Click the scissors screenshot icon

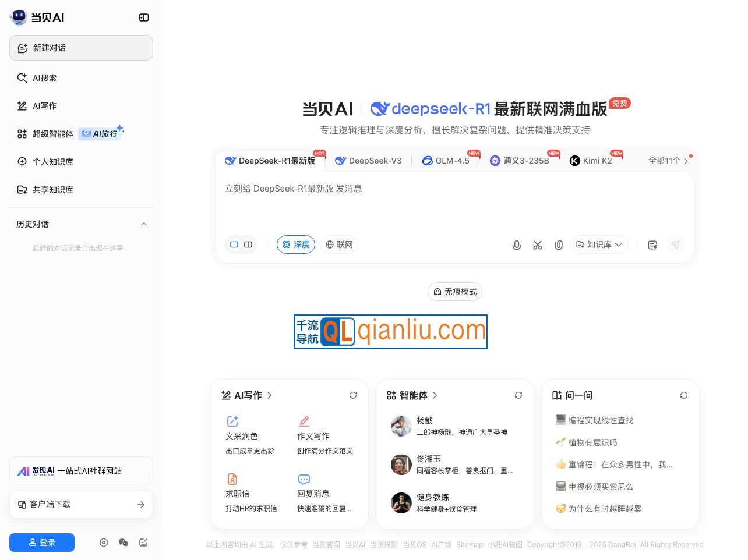pos(538,244)
